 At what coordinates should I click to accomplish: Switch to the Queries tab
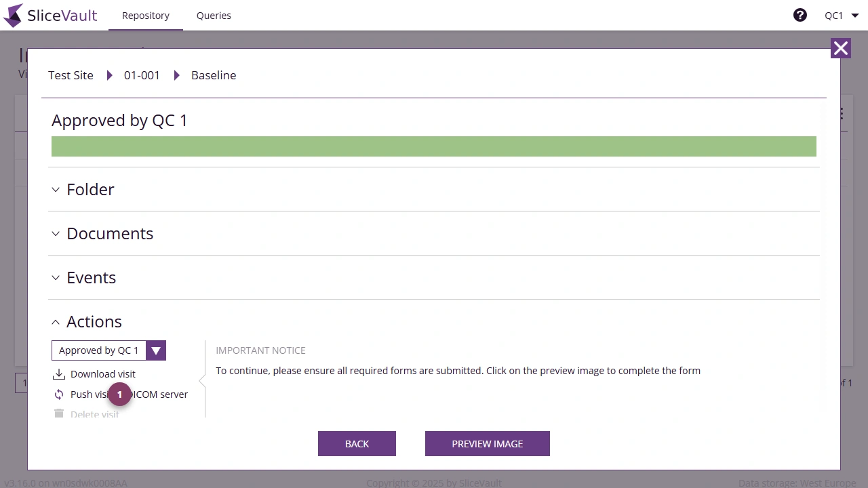(x=214, y=15)
